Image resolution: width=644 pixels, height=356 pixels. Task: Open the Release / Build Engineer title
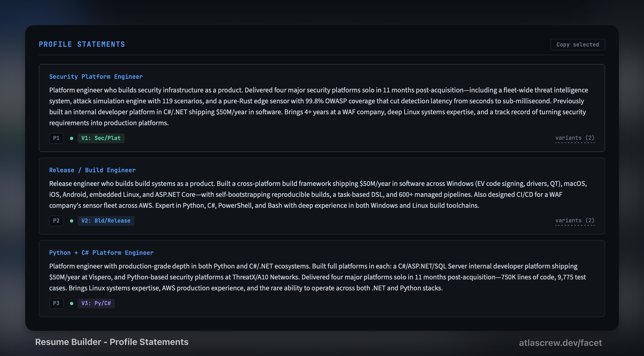pyautogui.click(x=92, y=170)
